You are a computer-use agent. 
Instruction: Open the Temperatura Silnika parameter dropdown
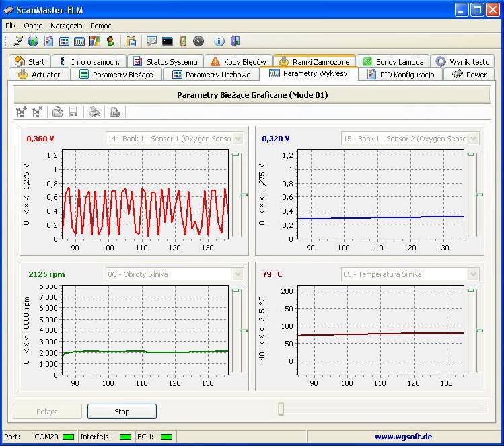pyautogui.click(x=474, y=274)
